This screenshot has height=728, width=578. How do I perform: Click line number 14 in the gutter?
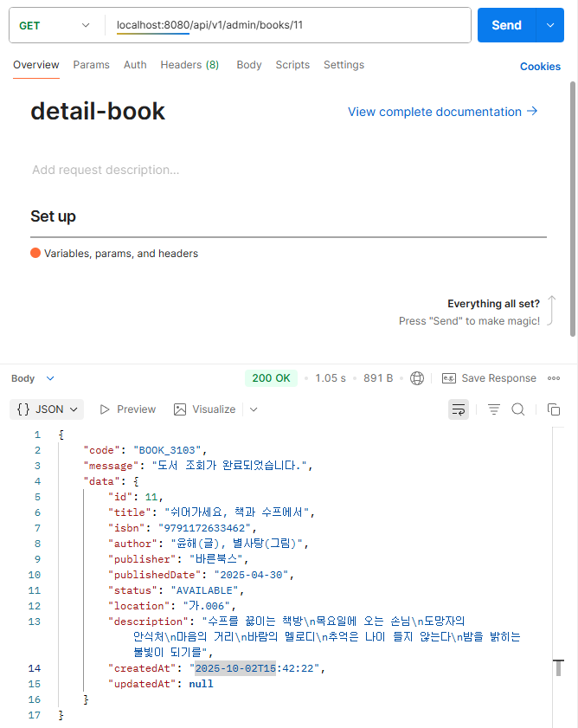click(x=35, y=668)
